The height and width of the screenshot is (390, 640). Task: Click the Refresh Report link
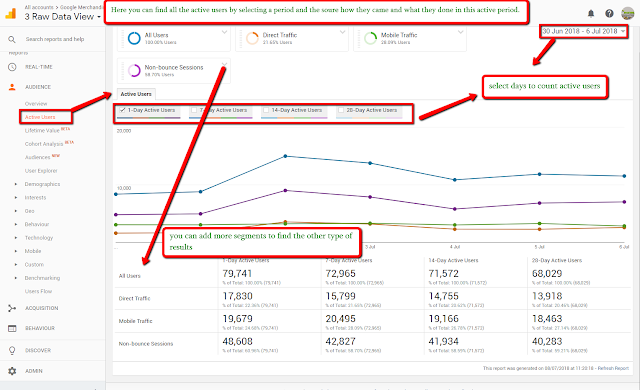click(x=613, y=368)
